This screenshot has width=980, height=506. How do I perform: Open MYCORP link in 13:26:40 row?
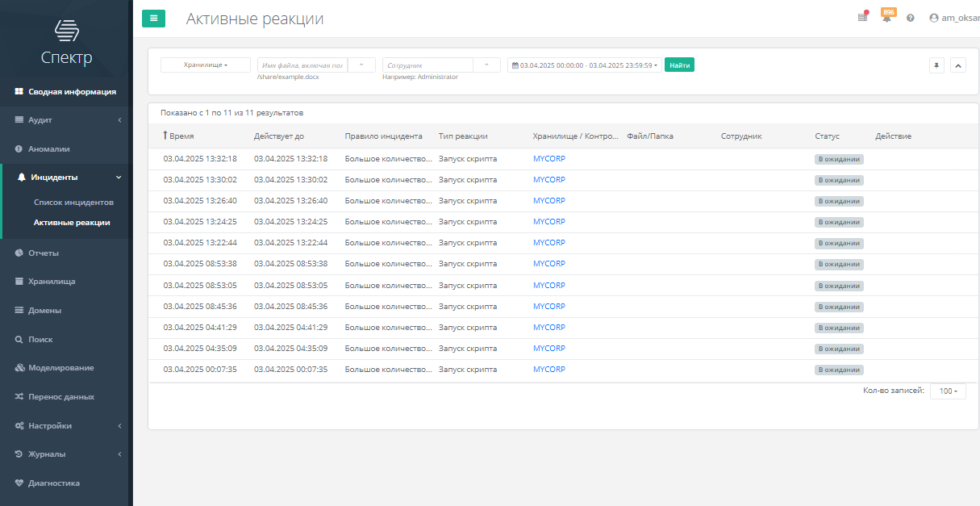pyautogui.click(x=549, y=201)
